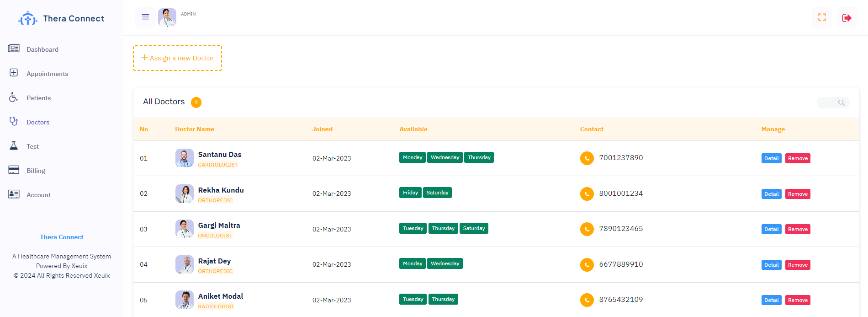The width and height of the screenshot is (868, 317).
Task: View Detail for Rekha Kundu
Action: point(771,194)
